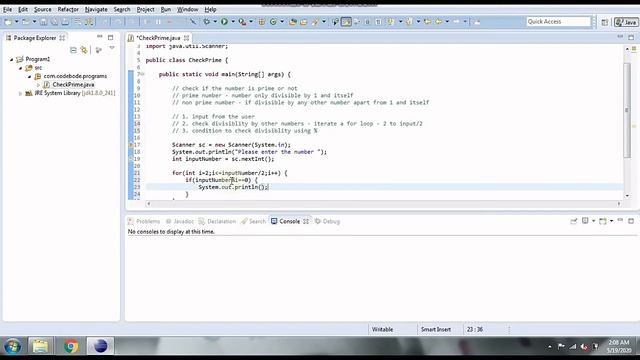Click the Open Type toolbar icon

click(293, 22)
